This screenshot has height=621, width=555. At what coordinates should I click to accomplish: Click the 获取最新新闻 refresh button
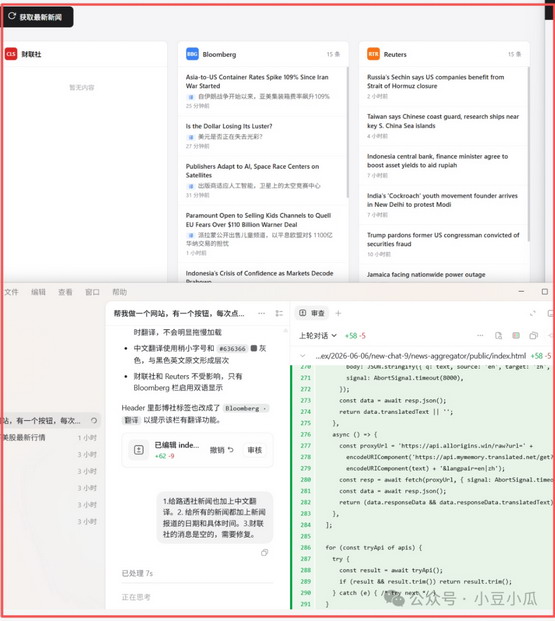tap(36, 17)
